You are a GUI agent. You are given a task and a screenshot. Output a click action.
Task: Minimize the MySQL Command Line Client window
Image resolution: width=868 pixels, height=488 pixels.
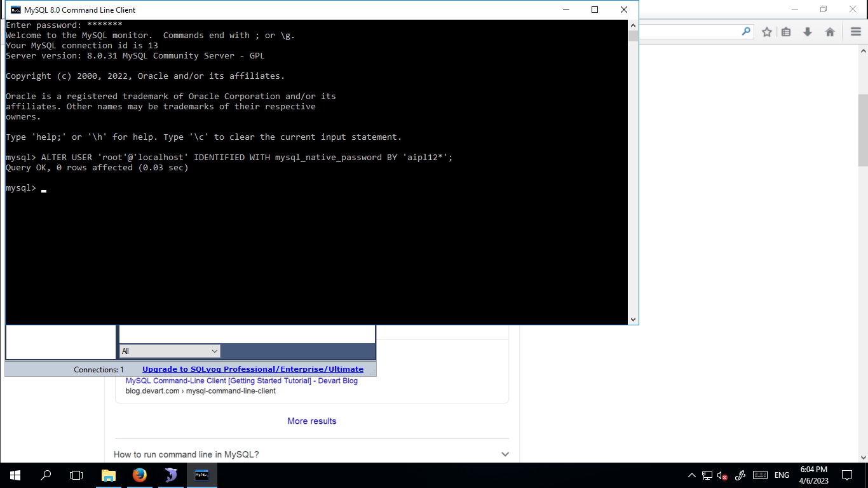point(565,10)
